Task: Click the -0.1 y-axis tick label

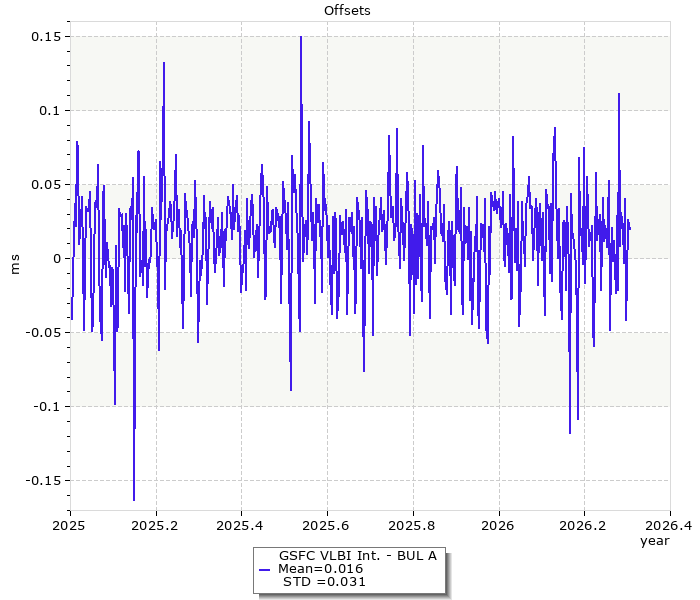Action: 45,407
